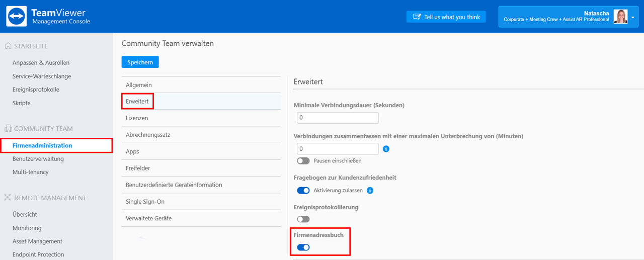Screen dimensions: 644x260
Task: Click the Remote Management section icon
Action: click(8, 198)
